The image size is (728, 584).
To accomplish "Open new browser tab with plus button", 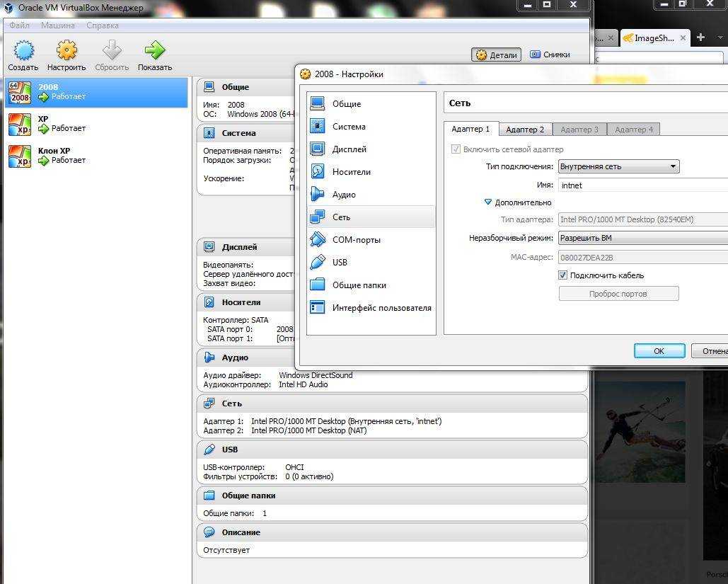I will pyautogui.click(x=700, y=38).
